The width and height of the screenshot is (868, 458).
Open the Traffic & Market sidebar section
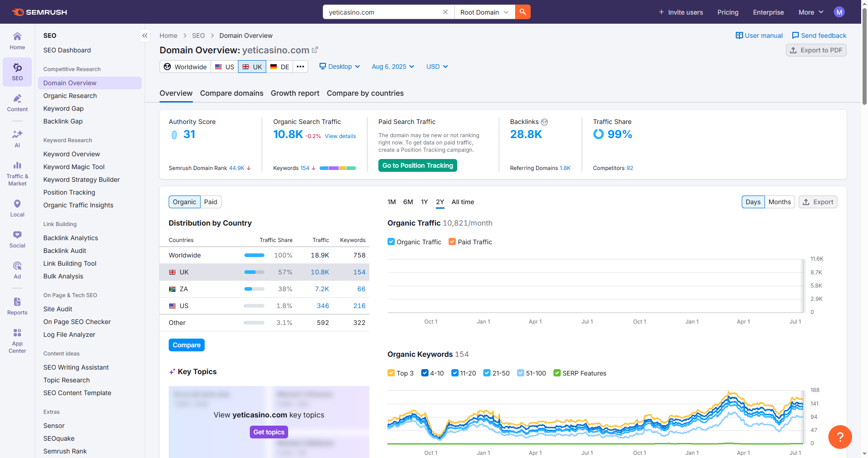[x=17, y=173]
